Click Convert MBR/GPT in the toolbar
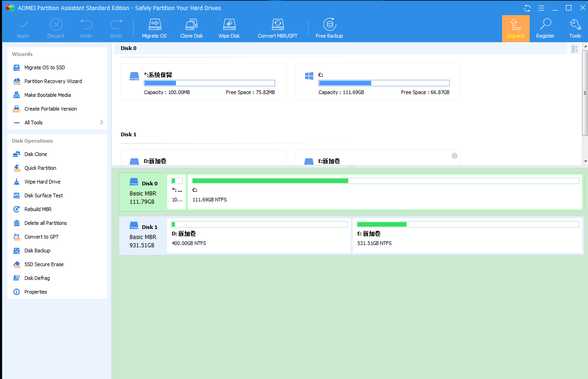The width and height of the screenshot is (588, 379). point(277,28)
